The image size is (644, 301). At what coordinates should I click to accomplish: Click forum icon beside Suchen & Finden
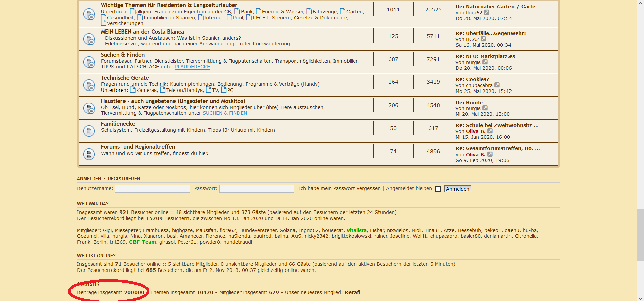[x=89, y=62]
